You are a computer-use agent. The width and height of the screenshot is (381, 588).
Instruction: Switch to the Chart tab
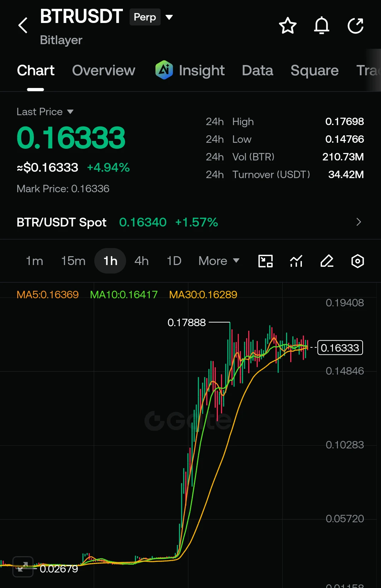pos(36,70)
